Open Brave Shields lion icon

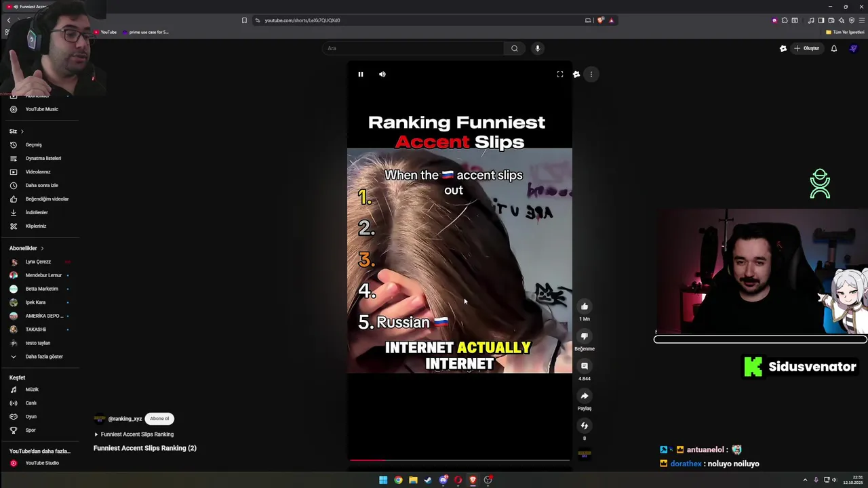600,20
